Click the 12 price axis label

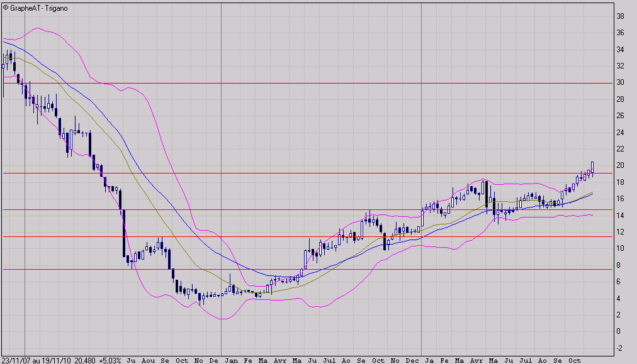[621, 232]
